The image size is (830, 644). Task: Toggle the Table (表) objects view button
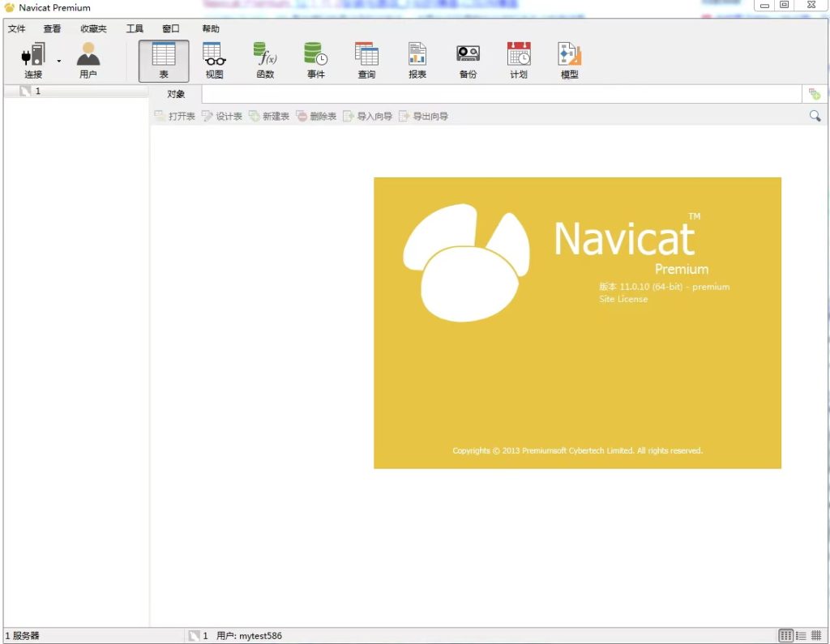164,61
